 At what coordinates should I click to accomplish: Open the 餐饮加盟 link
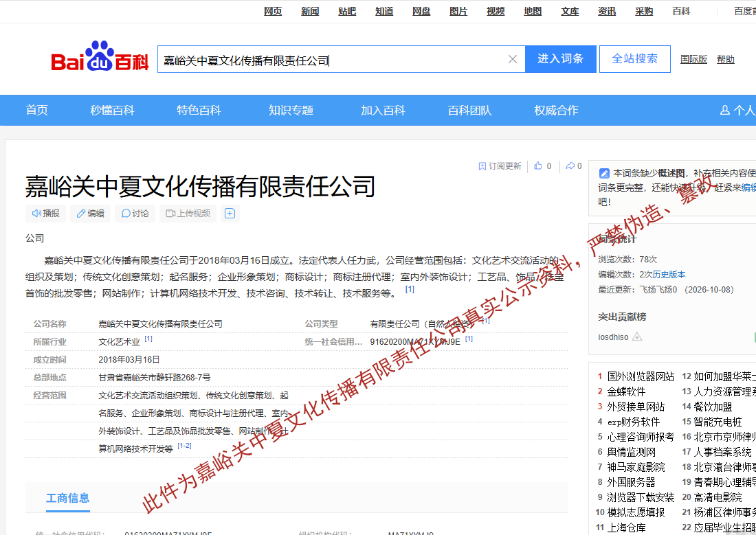pos(713,407)
